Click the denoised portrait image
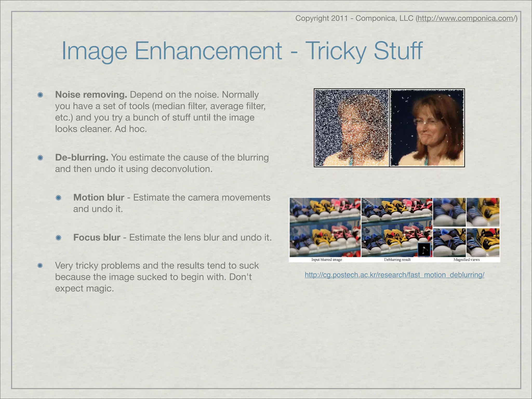This screenshot has width=532, height=399. (x=427, y=128)
